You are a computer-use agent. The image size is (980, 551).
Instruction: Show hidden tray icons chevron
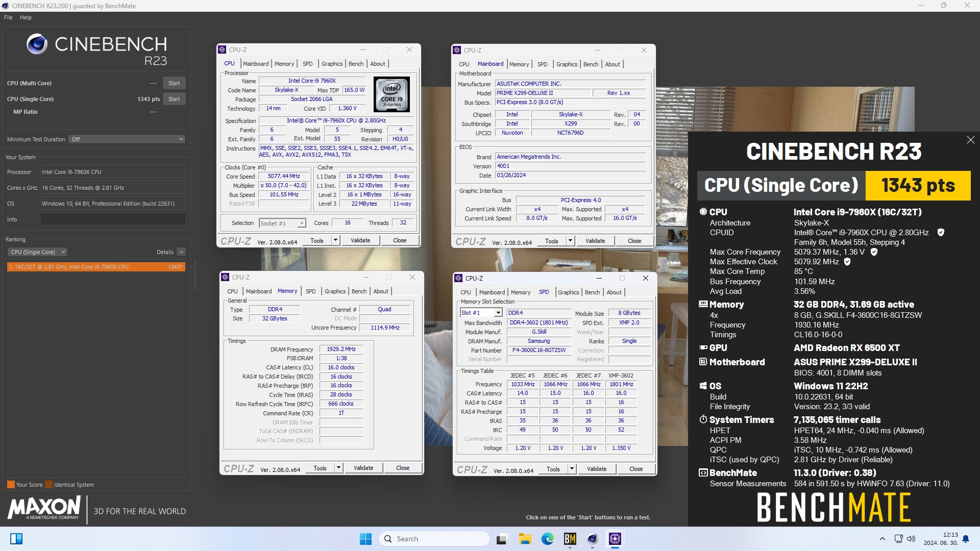coord(882,539)
